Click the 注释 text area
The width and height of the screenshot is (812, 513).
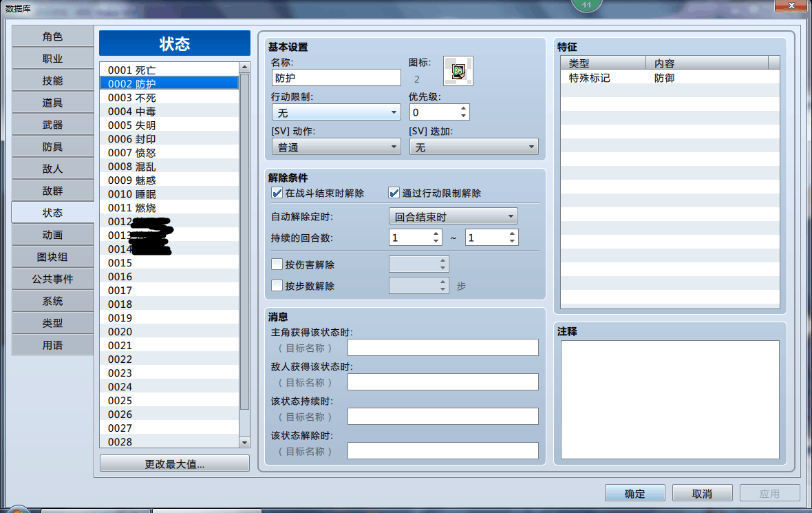670,399
